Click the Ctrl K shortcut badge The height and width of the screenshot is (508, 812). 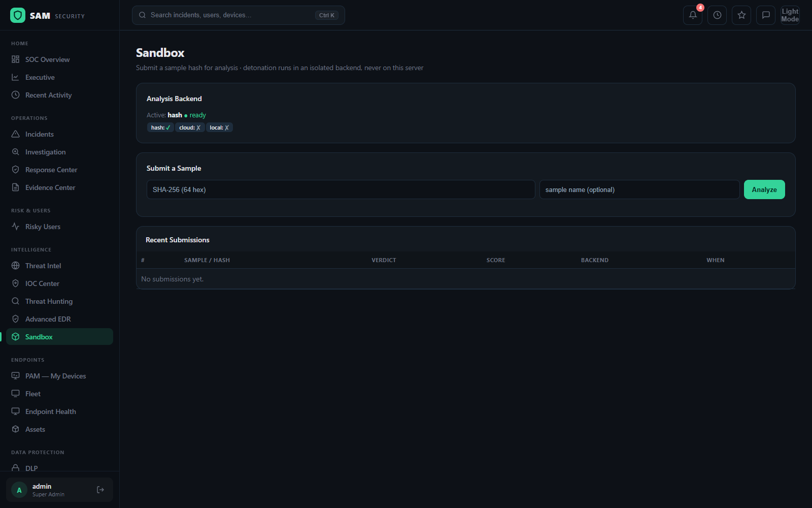pos(327,15)
